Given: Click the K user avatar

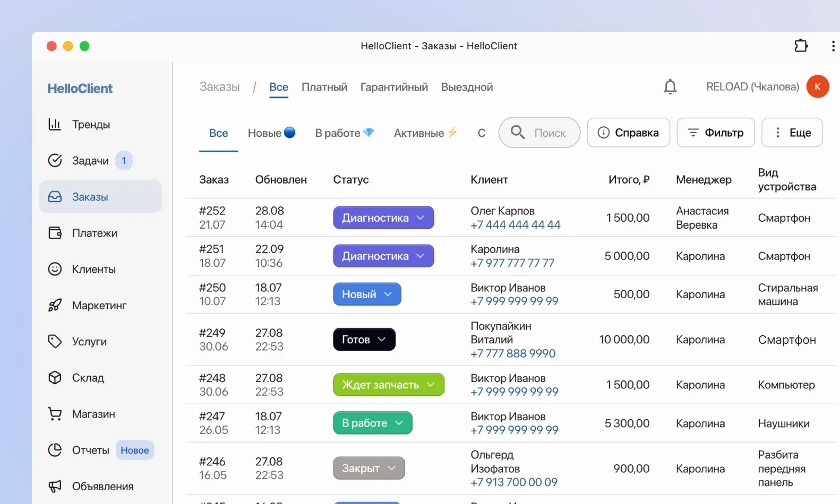Looking at the screenshot, I should pos(817,86).
